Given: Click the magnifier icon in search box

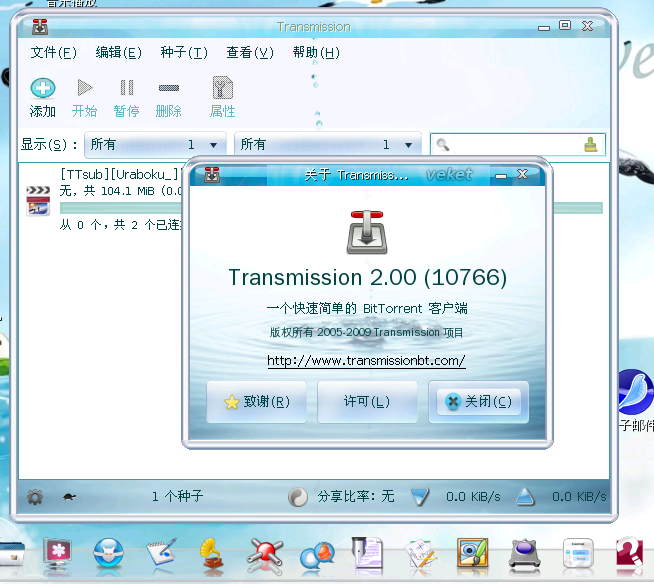Looking at the screenshot, I should click(443, 145).
